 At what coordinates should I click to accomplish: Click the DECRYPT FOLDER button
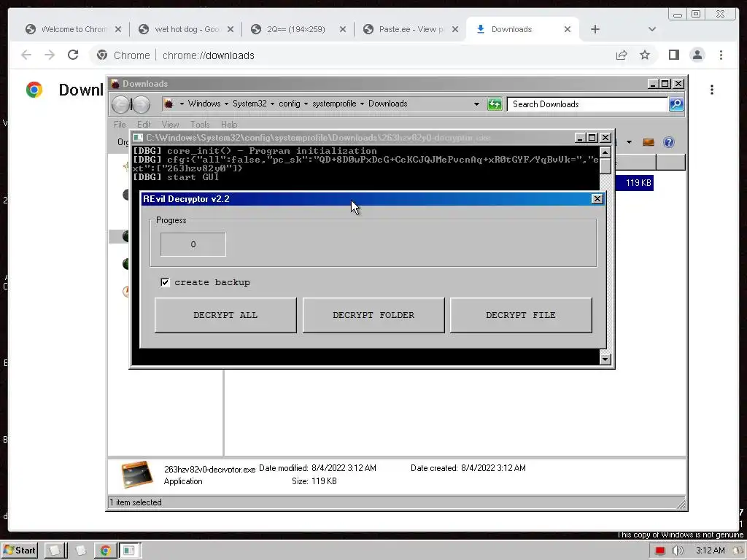[x=373, y=315]
